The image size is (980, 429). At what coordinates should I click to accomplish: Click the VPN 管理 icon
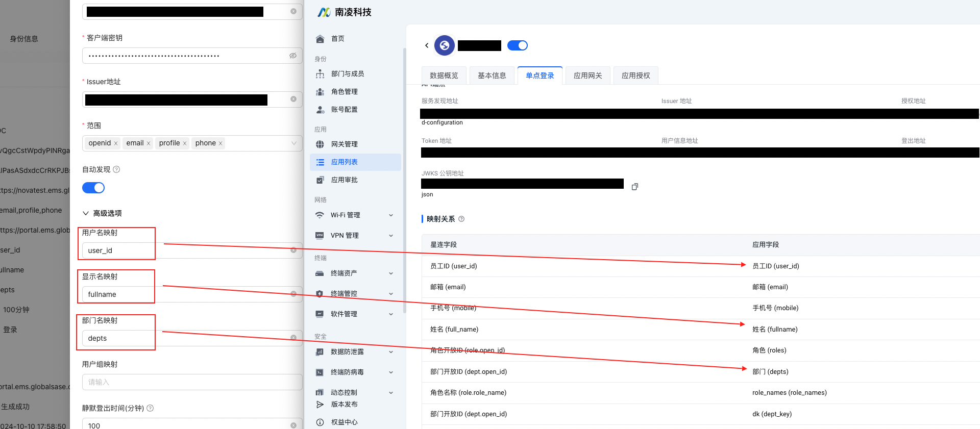click(320, 236)
